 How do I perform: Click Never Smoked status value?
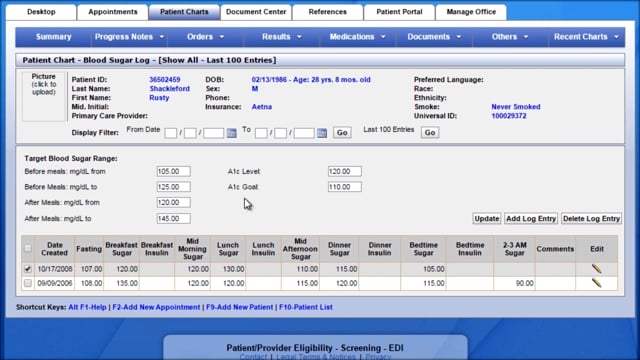pyautogui.click(x=516, y=107)
